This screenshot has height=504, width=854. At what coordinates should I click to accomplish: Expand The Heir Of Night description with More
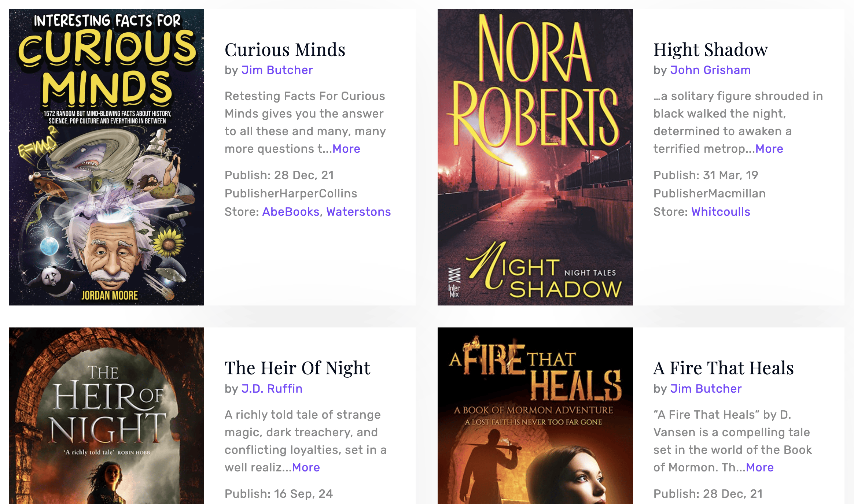[x=306, y=467]
